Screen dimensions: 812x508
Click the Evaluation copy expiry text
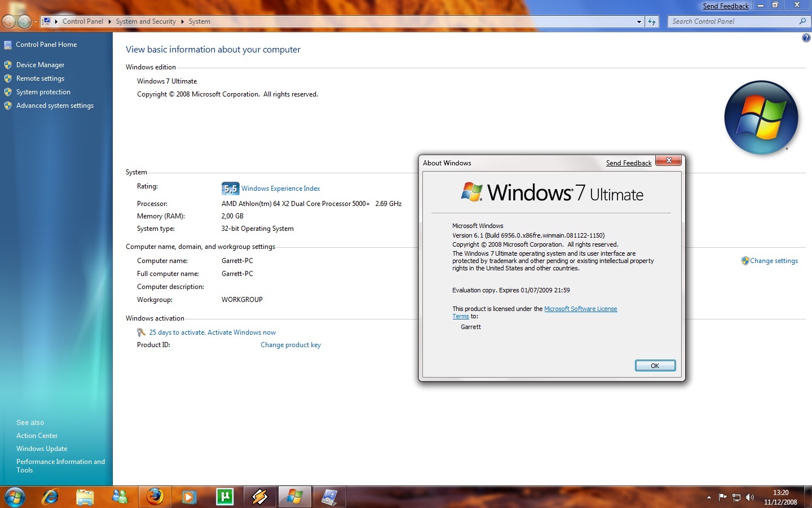pyautogui.click(x=511, y=290)
